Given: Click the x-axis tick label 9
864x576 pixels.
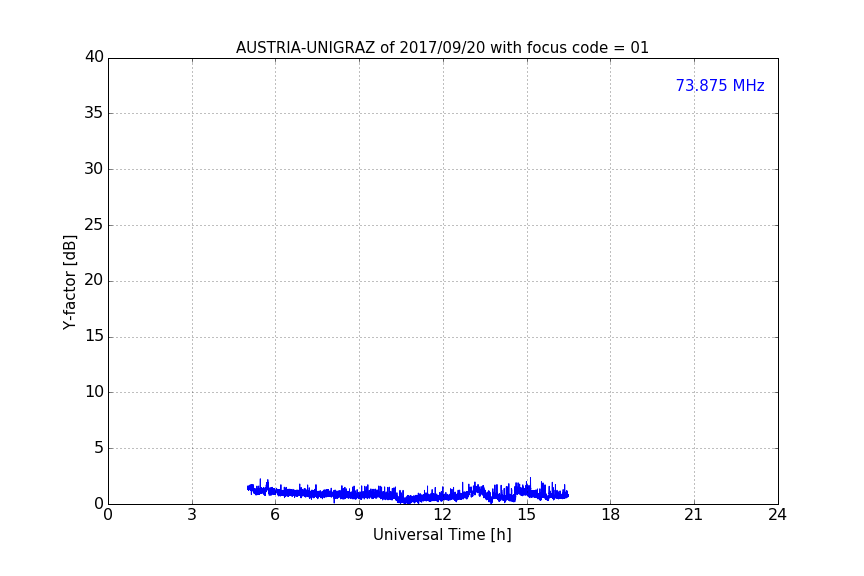Looking at the screenshot, I should 359,515.
